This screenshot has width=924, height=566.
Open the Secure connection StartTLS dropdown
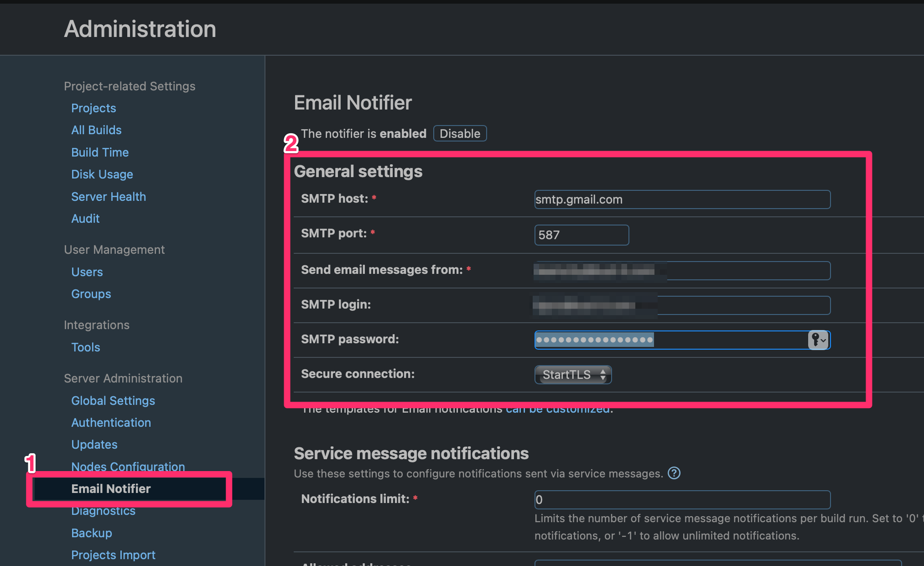(x=573, y=375)
